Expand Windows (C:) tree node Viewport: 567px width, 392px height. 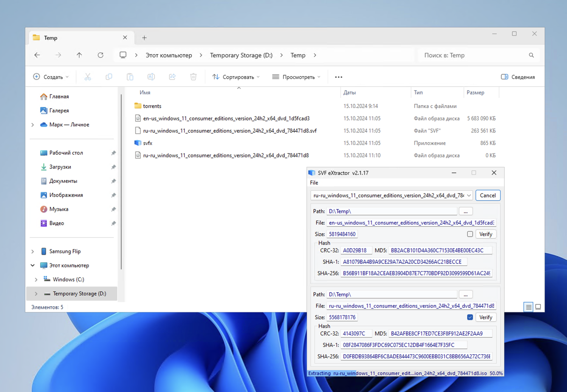click(x=36, y=279)
